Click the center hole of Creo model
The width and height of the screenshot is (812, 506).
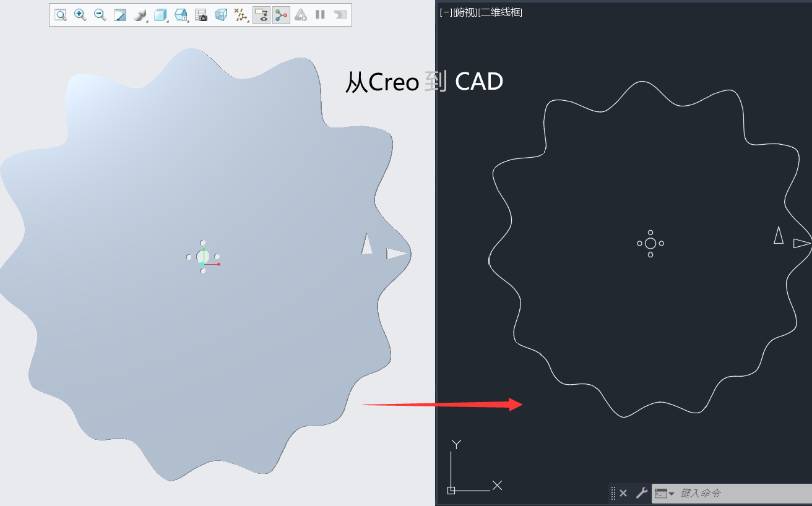[203, 257]
